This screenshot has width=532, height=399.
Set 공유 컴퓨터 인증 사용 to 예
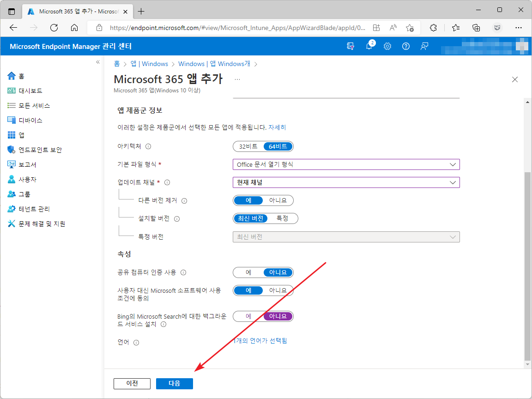pos(248,272)
